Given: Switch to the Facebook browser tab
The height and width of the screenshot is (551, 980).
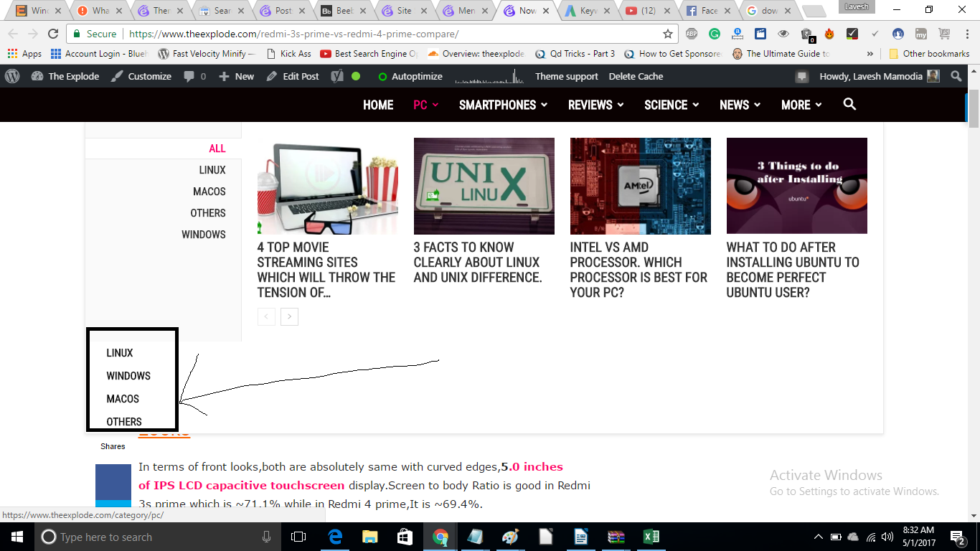Looking at the screenshot, I should 709,11.
